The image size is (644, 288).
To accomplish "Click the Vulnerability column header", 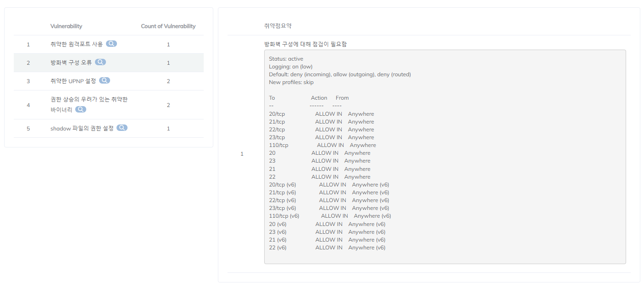I will 67,26.
